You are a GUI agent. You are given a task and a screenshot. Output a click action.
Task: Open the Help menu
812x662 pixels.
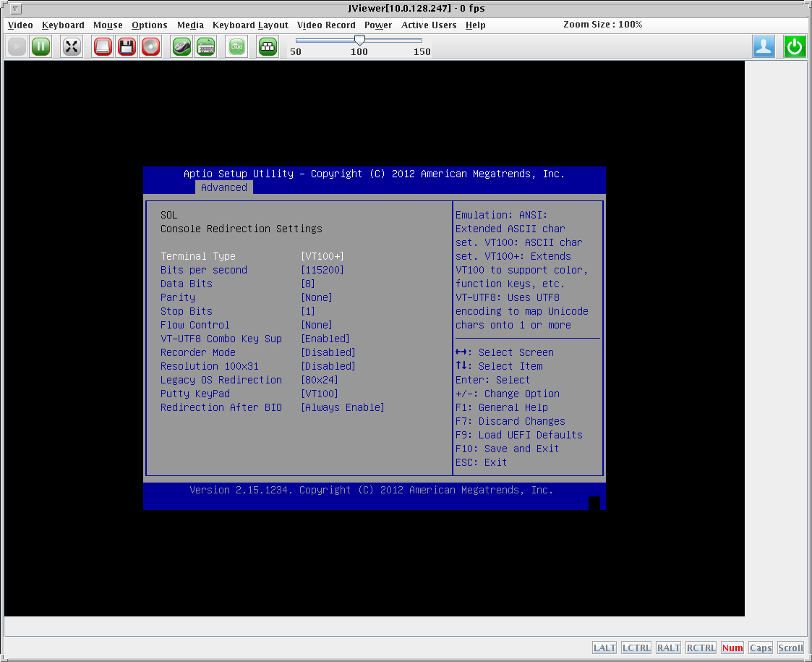tap(475, 25)
